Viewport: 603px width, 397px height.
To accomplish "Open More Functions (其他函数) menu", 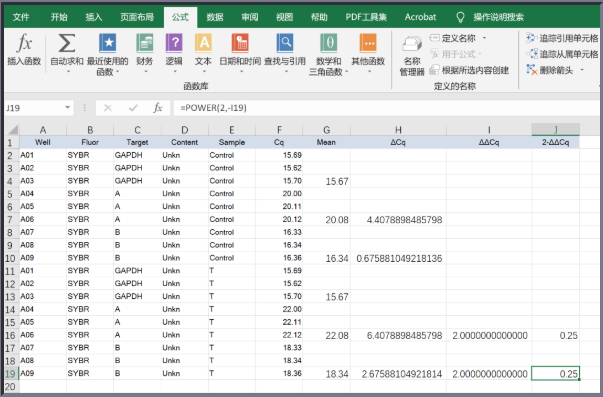I will 368,53.
